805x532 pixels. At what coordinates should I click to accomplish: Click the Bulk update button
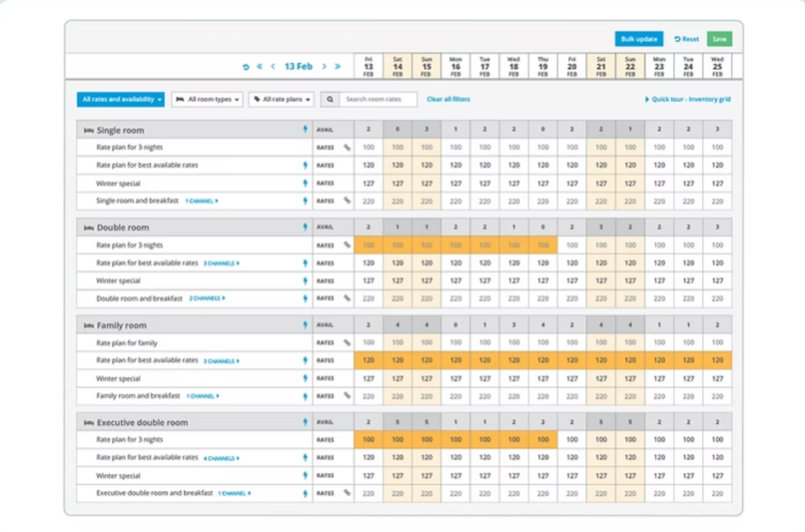coord(639,39)
